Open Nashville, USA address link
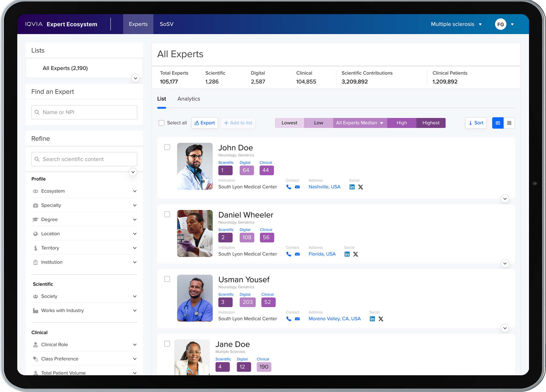Screen dimensions: 546x392 click(324, 187)
